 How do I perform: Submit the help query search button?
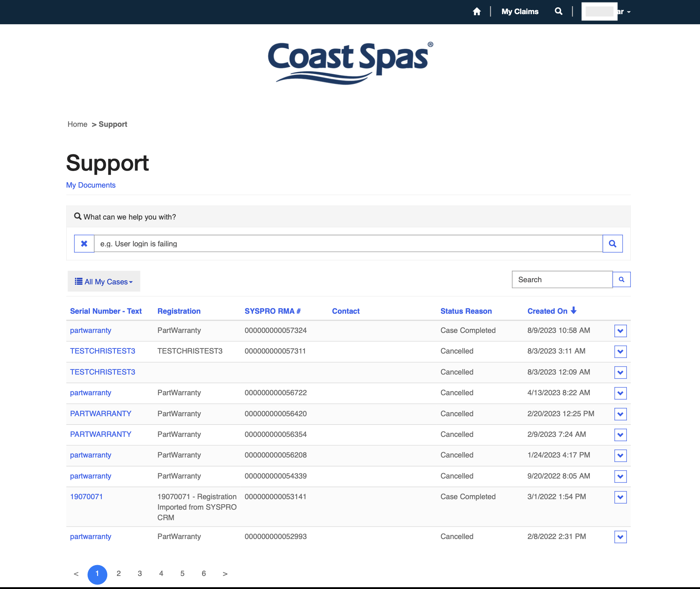click(x=613, y=244)
